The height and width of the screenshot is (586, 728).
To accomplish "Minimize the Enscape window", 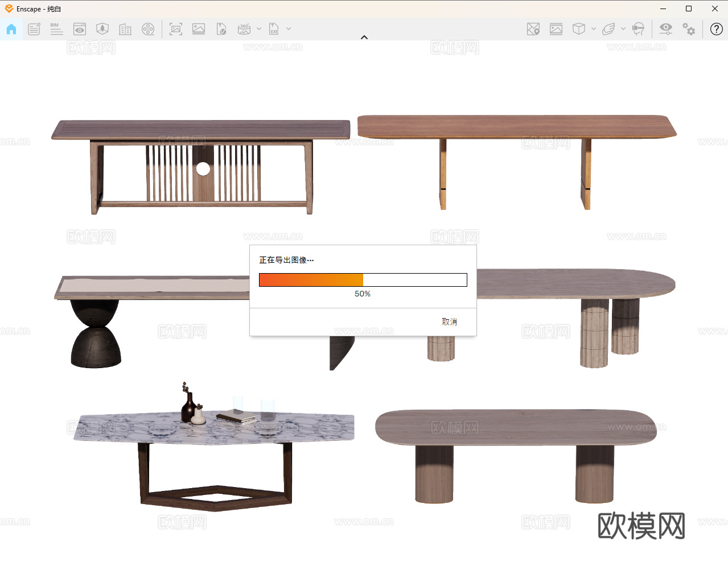I will [663, 9].
